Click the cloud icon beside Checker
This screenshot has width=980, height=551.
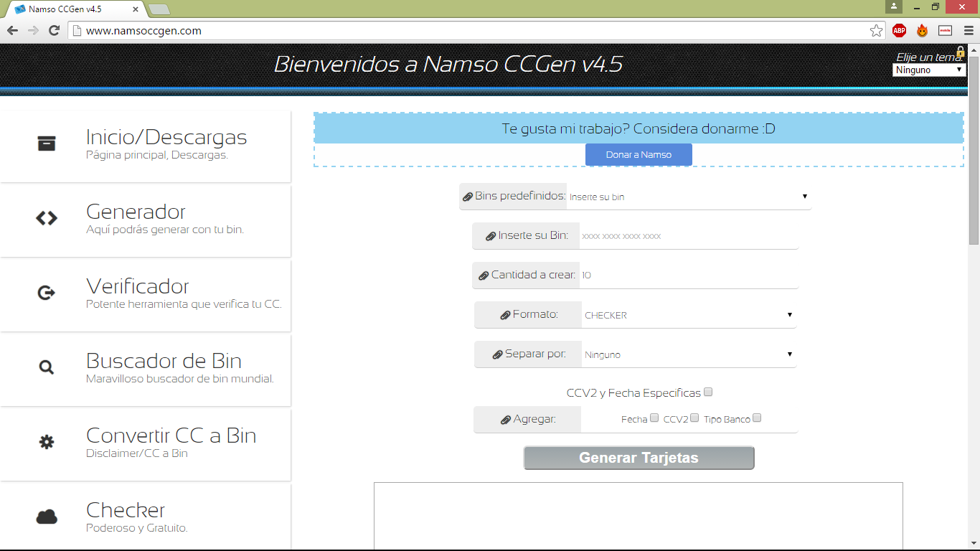47,517
